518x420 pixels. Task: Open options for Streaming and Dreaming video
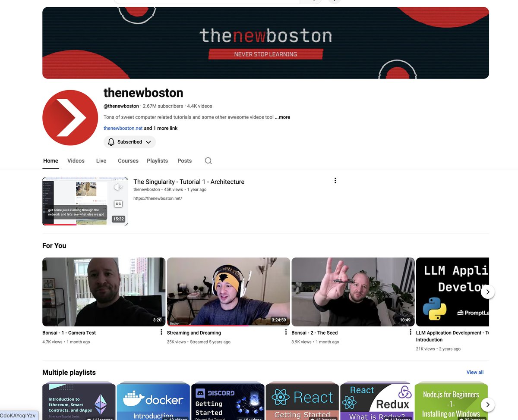(x=286, y=332)
